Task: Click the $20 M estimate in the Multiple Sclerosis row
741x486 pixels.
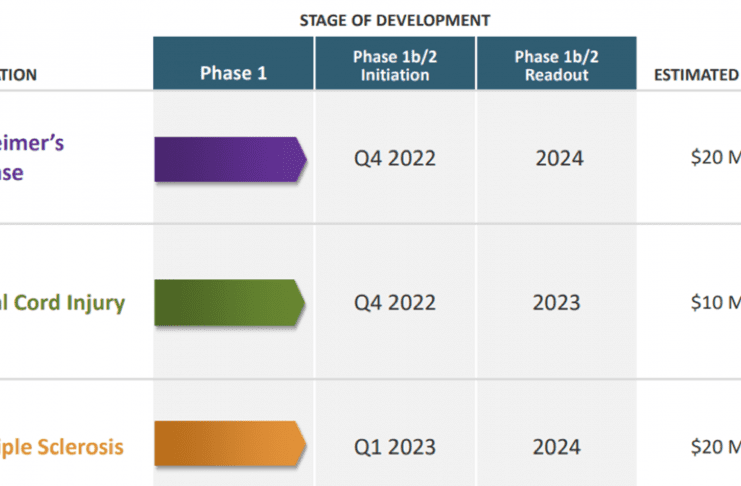Action: [x=715, y=446]
